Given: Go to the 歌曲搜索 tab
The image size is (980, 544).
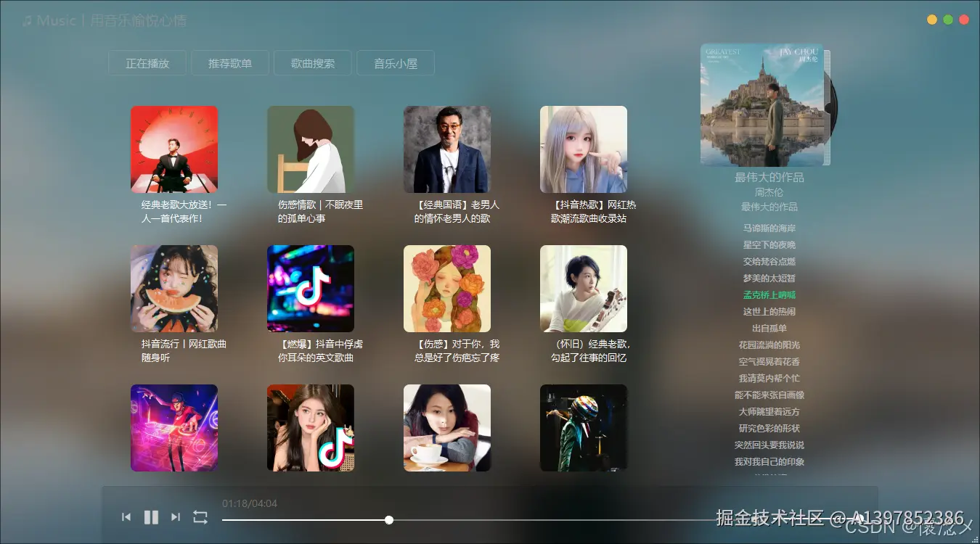Looking at the screenshot, I should (313, 63).
